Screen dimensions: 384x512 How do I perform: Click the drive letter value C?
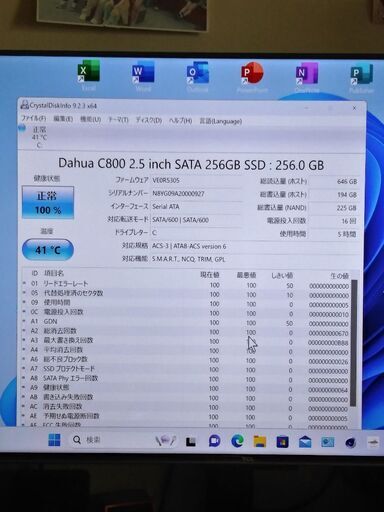[x=154, y=233]
